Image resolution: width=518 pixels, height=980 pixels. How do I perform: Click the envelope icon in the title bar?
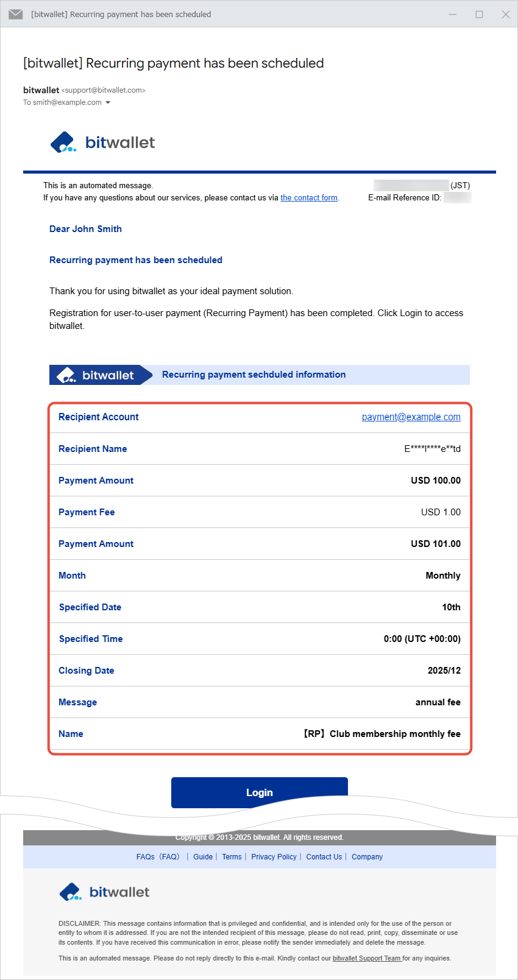[16, 14]
